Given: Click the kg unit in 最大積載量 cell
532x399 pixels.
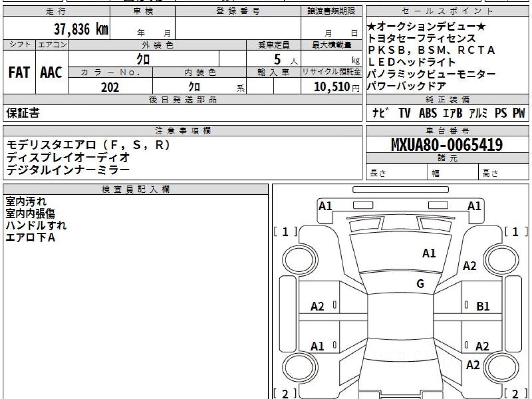Looking at the screenshot, I should [x=356, y=61].
